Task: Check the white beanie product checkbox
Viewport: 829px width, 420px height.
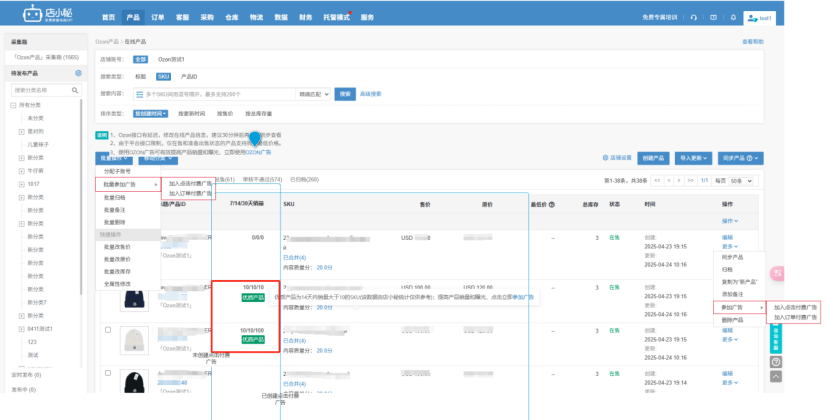Action: point(108,329)
